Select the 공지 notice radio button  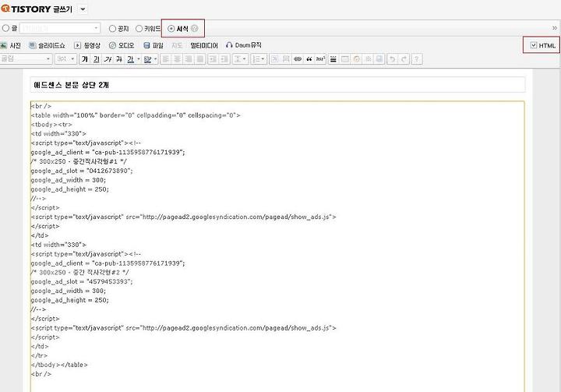(112, 29)
